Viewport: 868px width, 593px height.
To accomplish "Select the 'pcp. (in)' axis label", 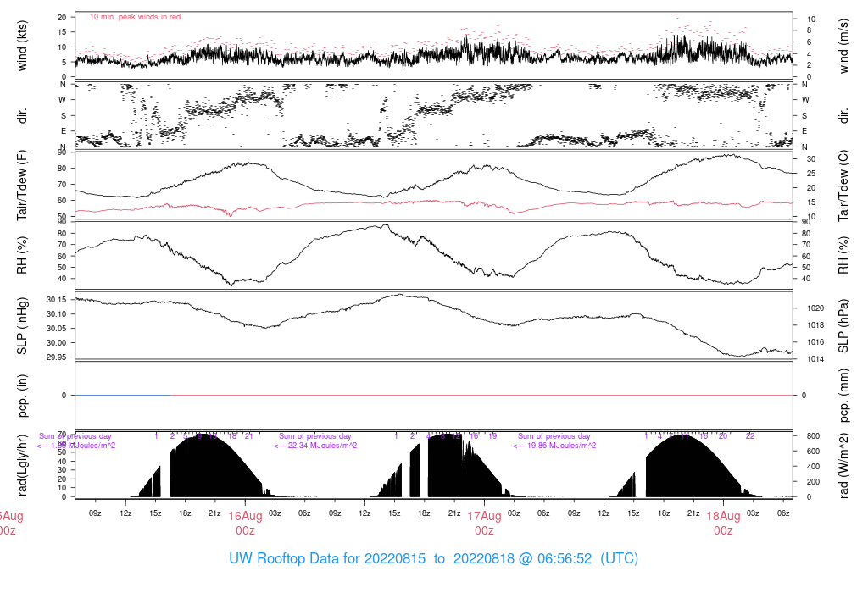I will pyautogui.click(x=22, y=395).
